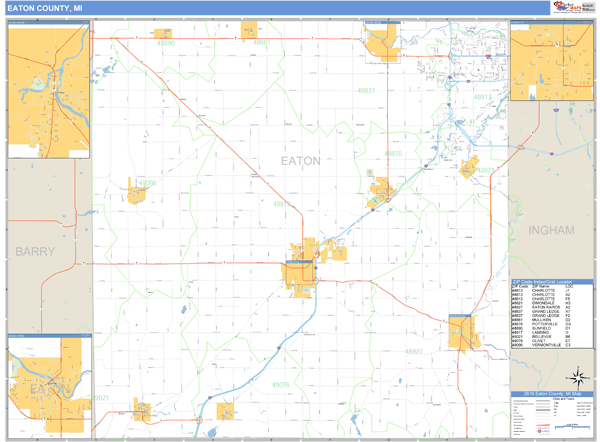This screenshot has height=442, width=600.
Task: Click the 48837 ZIP code label
Action: pyautogui.click(x=367, y=90)
